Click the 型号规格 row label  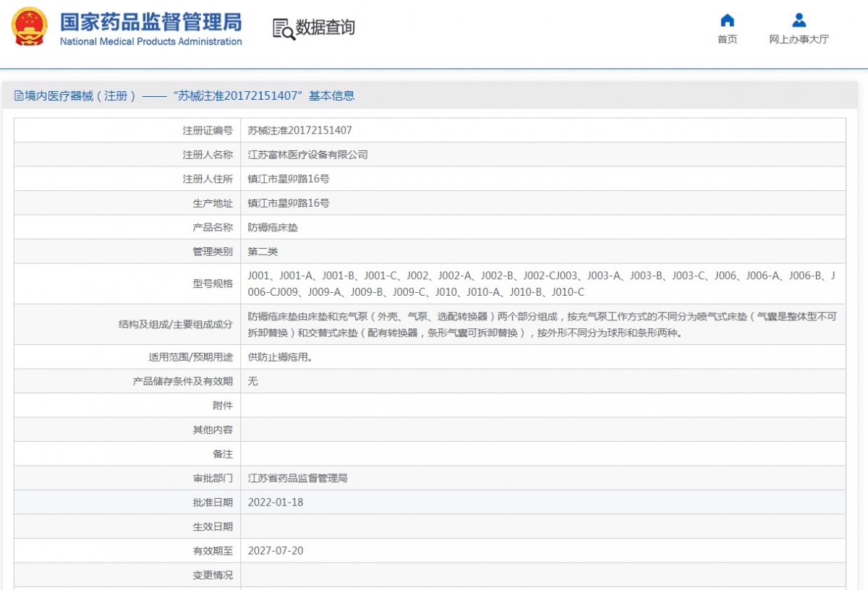click(x=213, y=284)
